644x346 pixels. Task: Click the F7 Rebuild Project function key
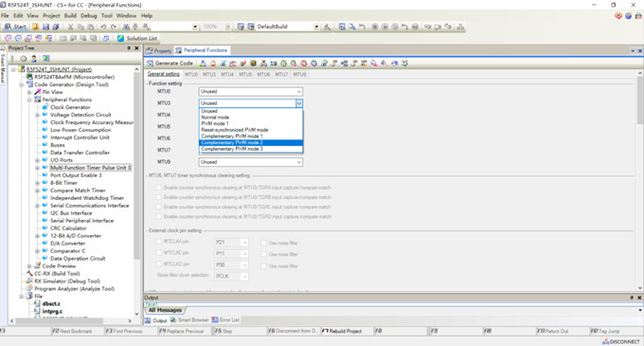347,331
